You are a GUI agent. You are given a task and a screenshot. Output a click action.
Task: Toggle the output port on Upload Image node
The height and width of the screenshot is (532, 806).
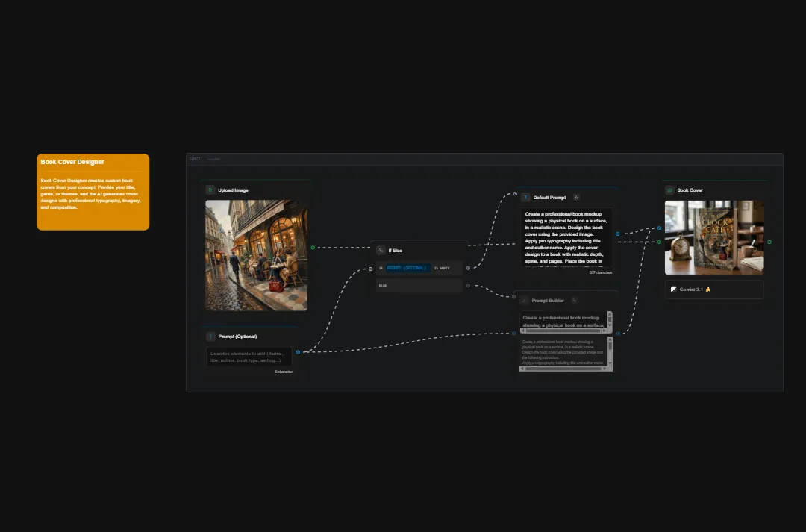pos(312,246)
